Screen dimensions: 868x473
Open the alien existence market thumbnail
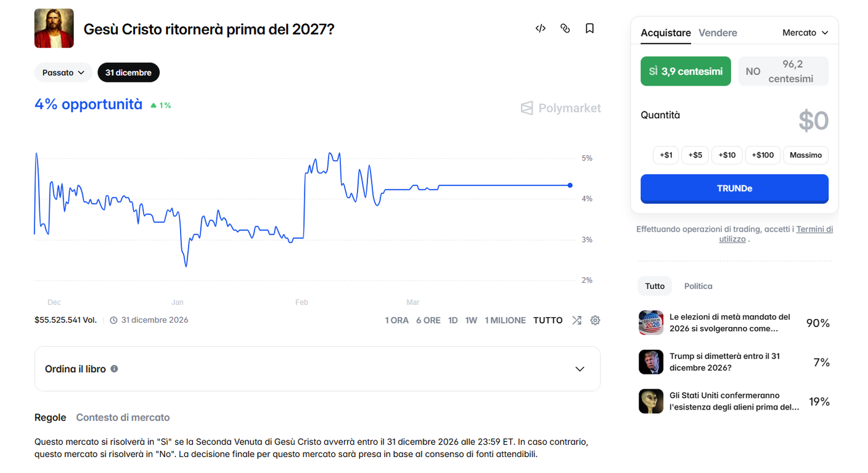651,402
